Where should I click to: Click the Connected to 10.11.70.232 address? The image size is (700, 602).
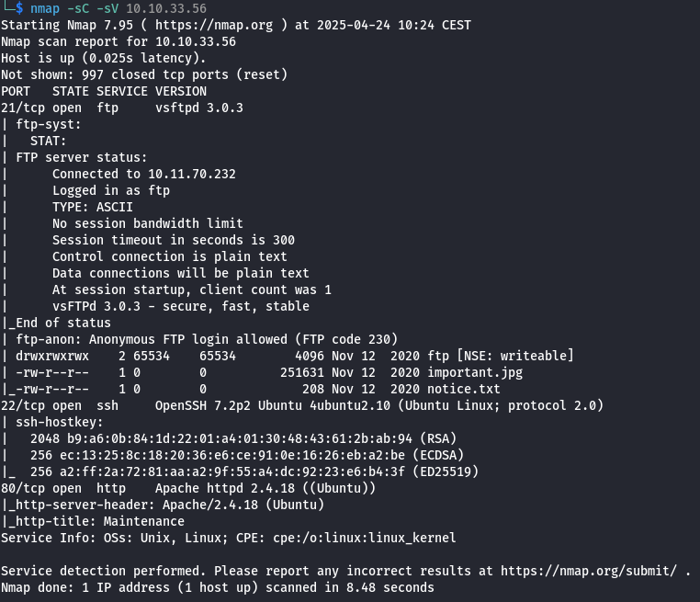pos(192,174)
